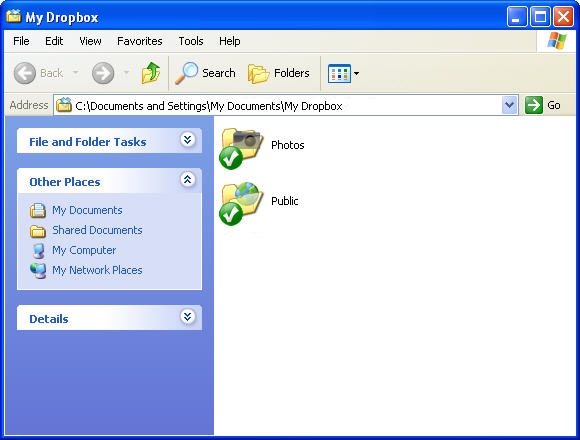Open the Photos folder icon
The image size is (580, 440).
point(242,148)
